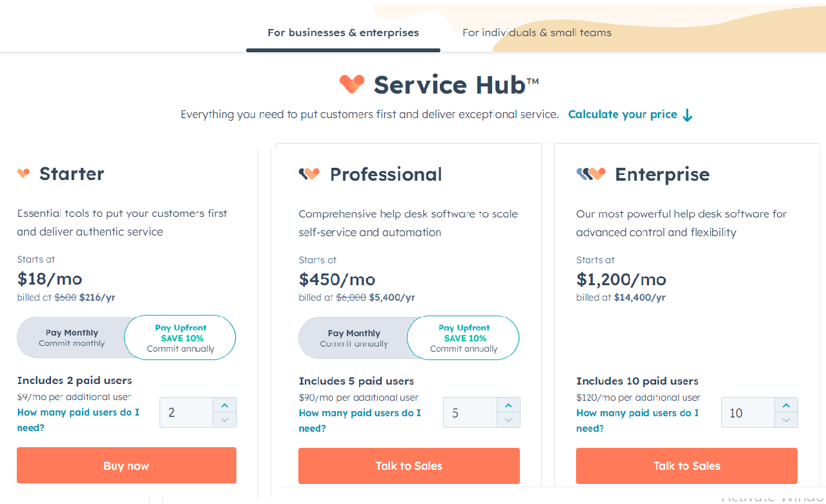Focus the Enterprise paid users number field
Screen dimensions: 826x504
tap(748, 412)
